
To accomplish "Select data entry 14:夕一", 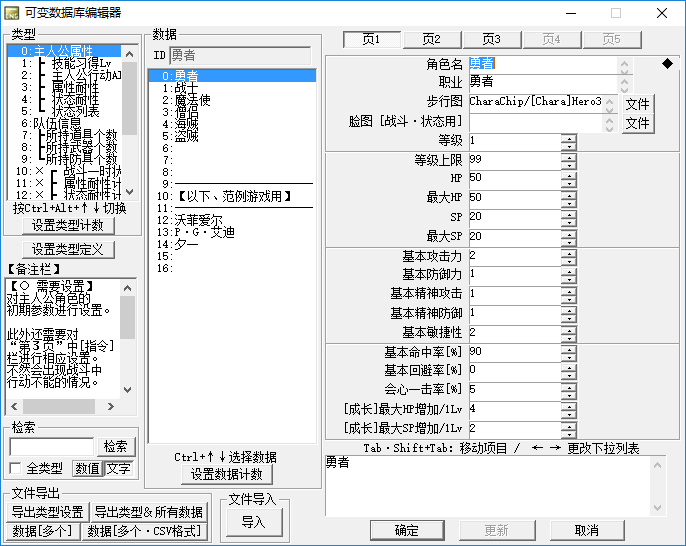I will pyautogui.click(x=232, y=244).
